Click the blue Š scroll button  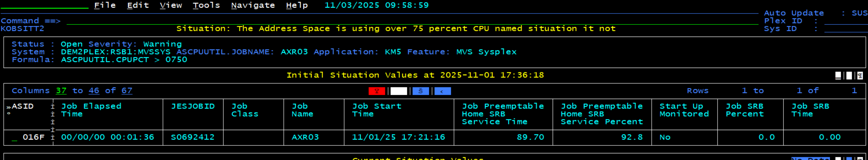(421, 91)
